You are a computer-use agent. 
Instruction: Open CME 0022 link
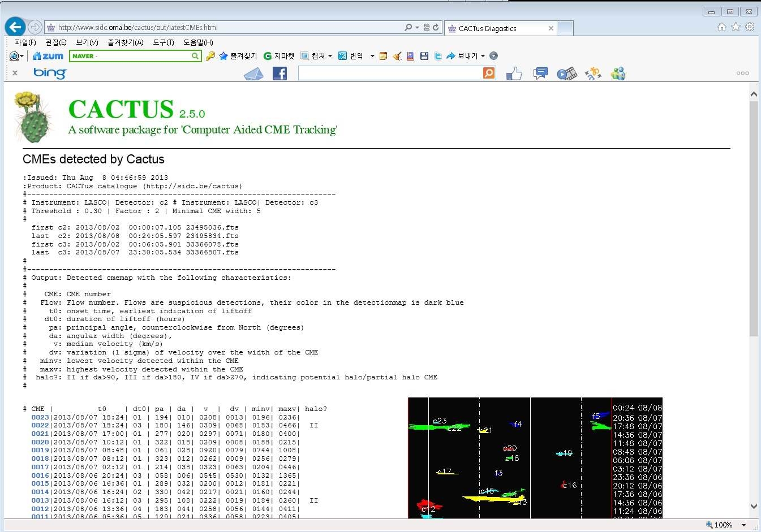[40, 425]
